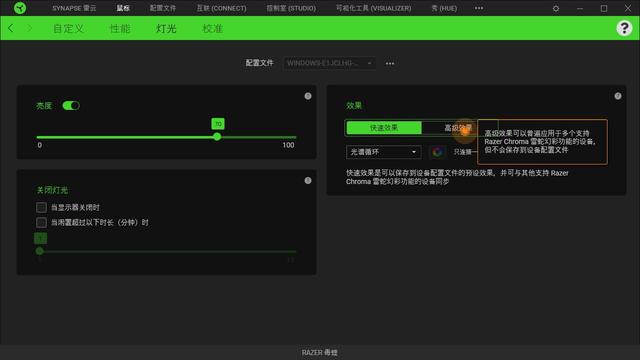This screenshot has width=640, height=360.
Task: Check 当闲置超过以下时长 checkbox
Action: [x=41, y=222]
